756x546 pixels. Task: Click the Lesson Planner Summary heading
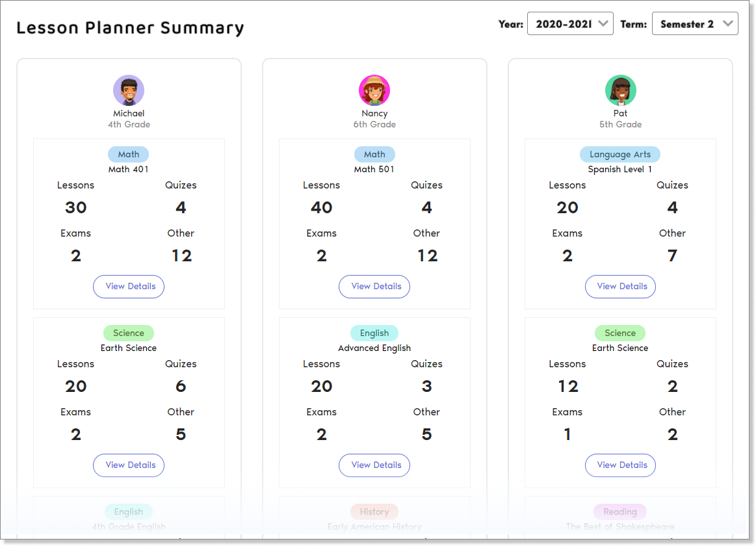pyautogui.click(x=130, y=28)
